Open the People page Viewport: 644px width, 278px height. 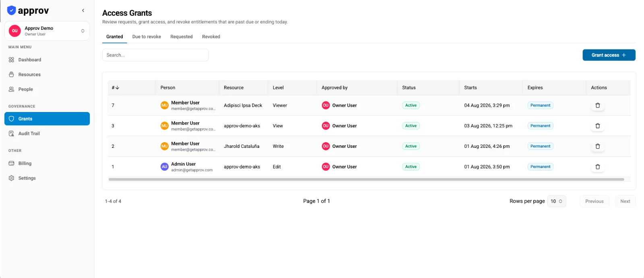pyautogui.click(x=47, y=89)
